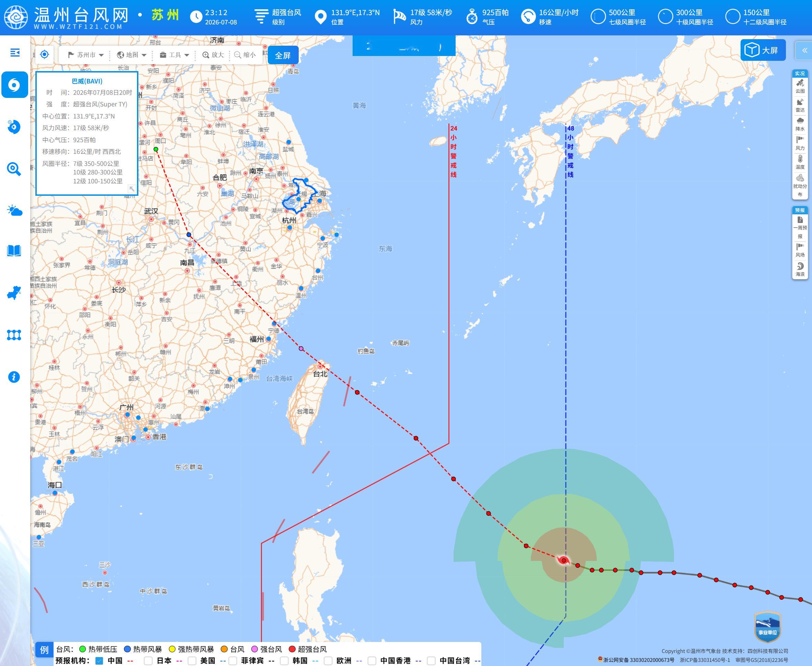
Task: Click the 17级 58米/秒 wind readout
Action: [431, 13]
